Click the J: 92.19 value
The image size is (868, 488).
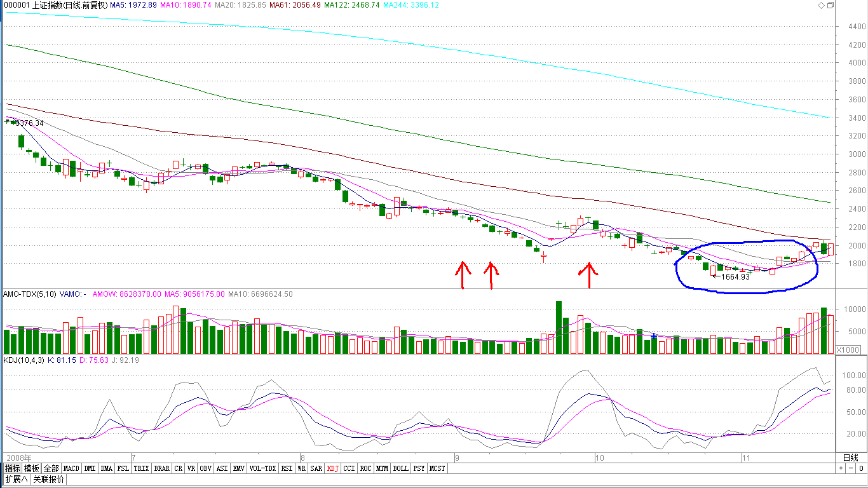point(126,360)
